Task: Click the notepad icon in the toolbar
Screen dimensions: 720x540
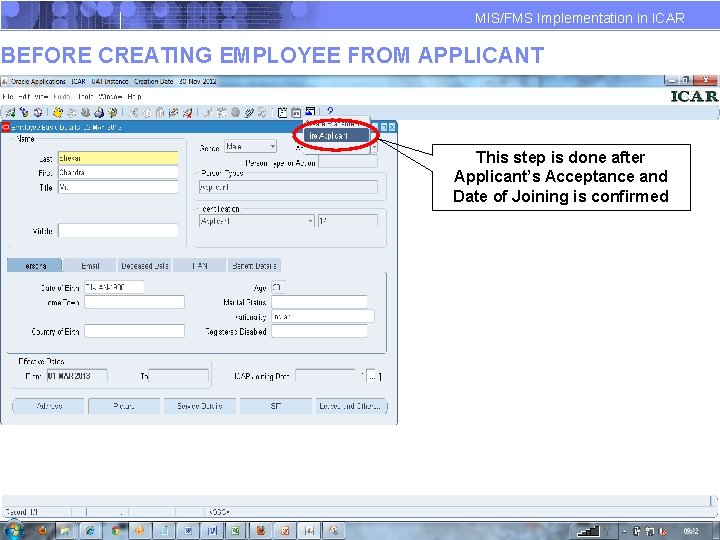Action: [283, 112]
